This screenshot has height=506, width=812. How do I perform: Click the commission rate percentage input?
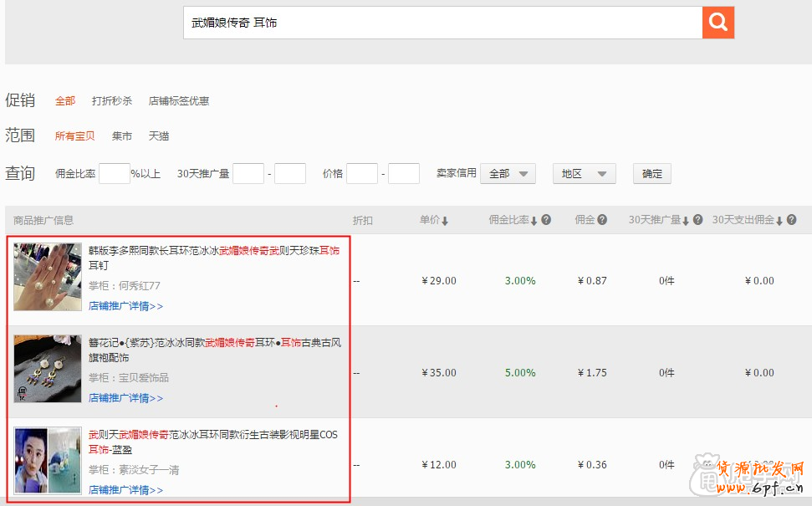tap(115, 174)
